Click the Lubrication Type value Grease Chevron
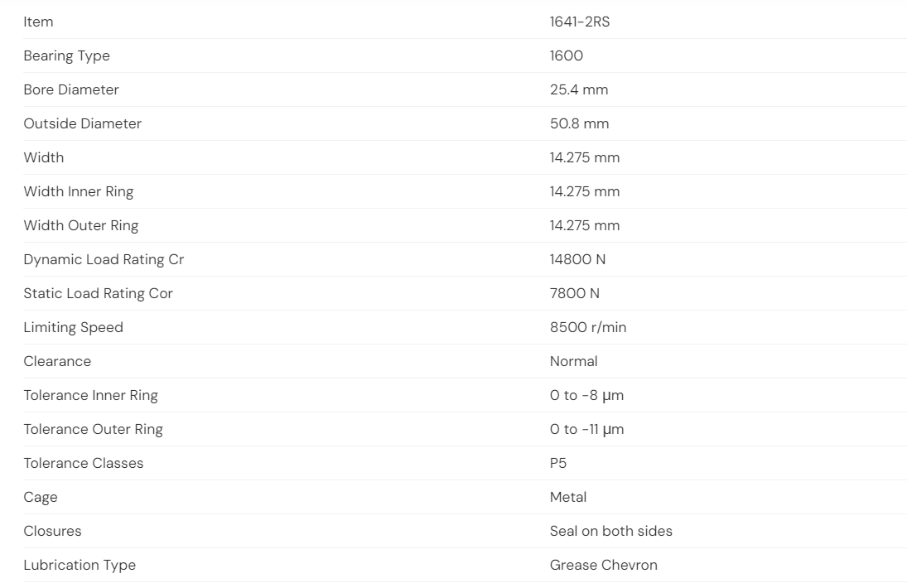This screenshot has height=588, width=907. (x=603, y=565)
